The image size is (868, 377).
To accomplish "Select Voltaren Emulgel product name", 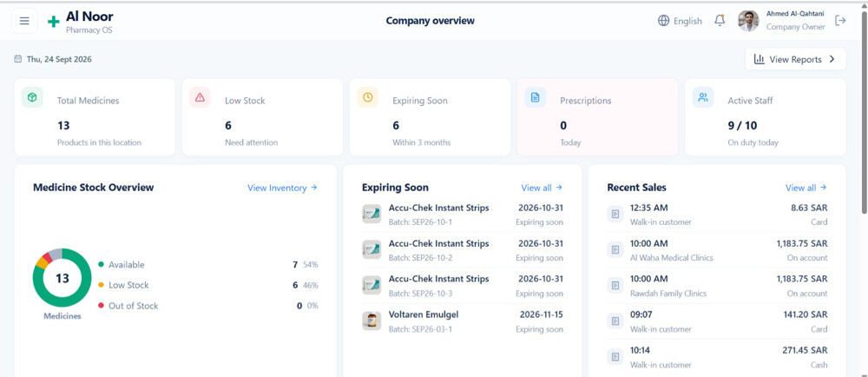I will [424, 314].
